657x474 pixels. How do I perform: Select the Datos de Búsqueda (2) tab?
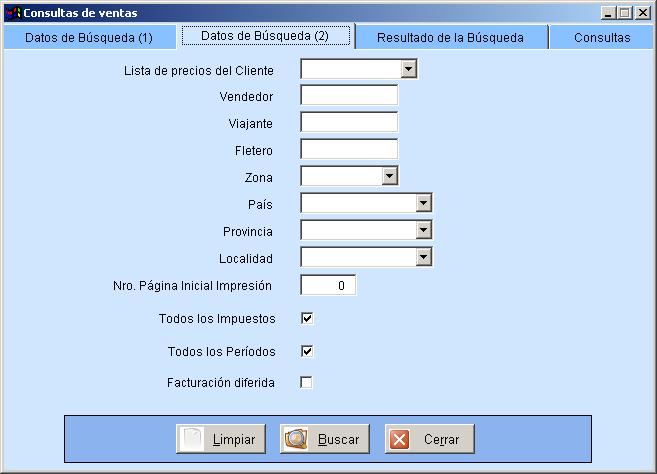pos(266,36)
